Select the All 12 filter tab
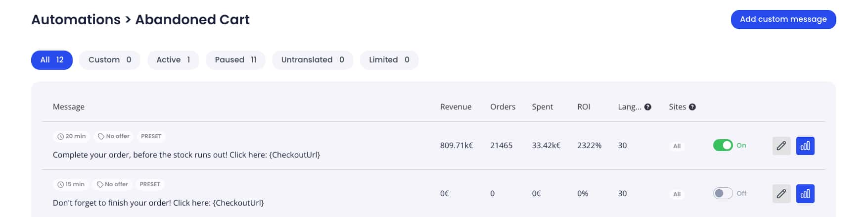 (x=52, y=60)
